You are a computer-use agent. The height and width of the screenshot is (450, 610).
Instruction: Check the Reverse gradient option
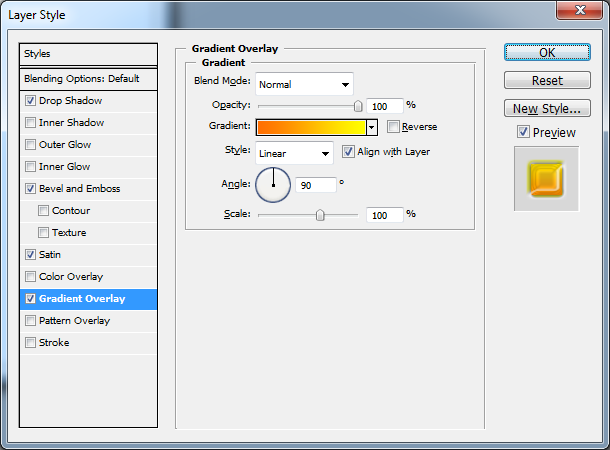393,126
